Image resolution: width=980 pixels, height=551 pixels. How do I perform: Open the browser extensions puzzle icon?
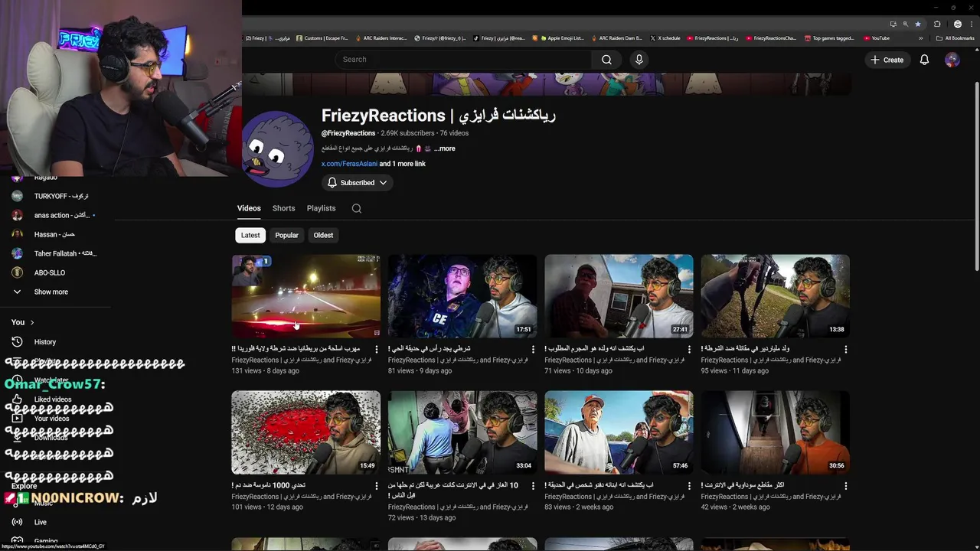937,24
